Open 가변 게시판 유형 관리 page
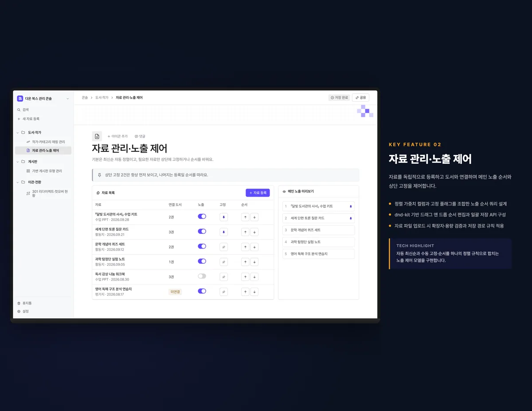The width and height of the screenshot is (532, 411). coord(43,171)
